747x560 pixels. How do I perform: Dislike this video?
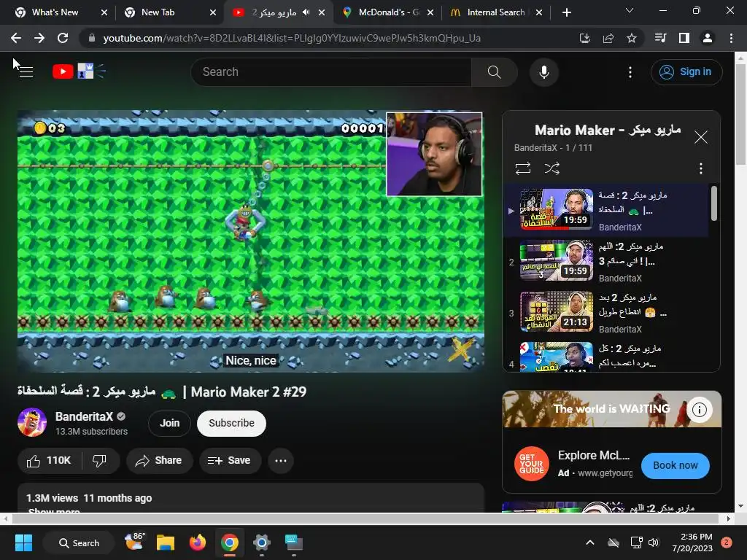click(x=99, y=461)
